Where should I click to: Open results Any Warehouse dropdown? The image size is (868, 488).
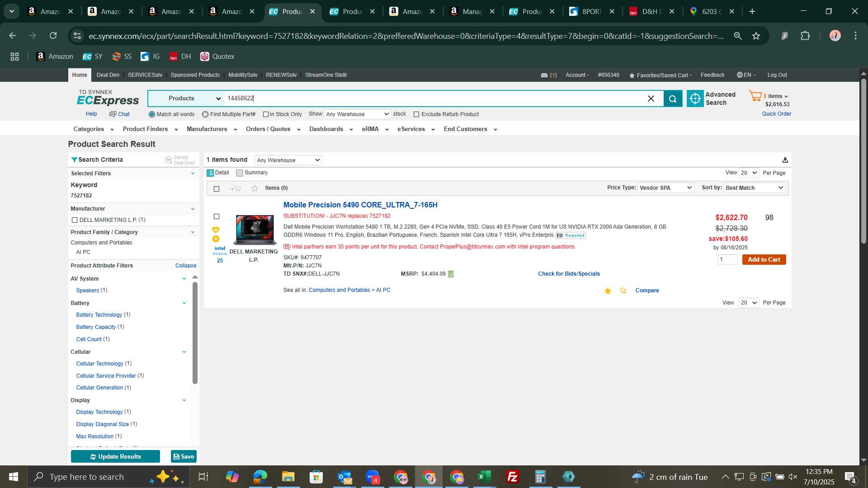click(288, 160)
